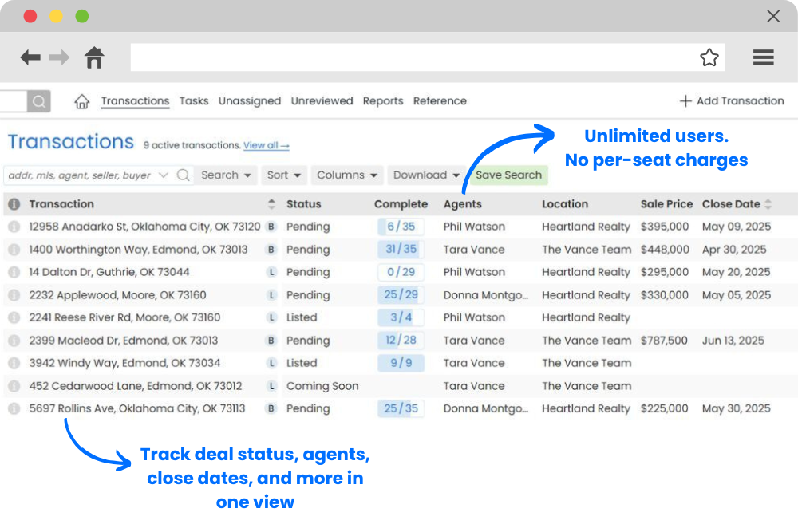Follow the View all link
Image resolution: width=798 pixels, height=532 pixels.
click(x=267, y=145)
